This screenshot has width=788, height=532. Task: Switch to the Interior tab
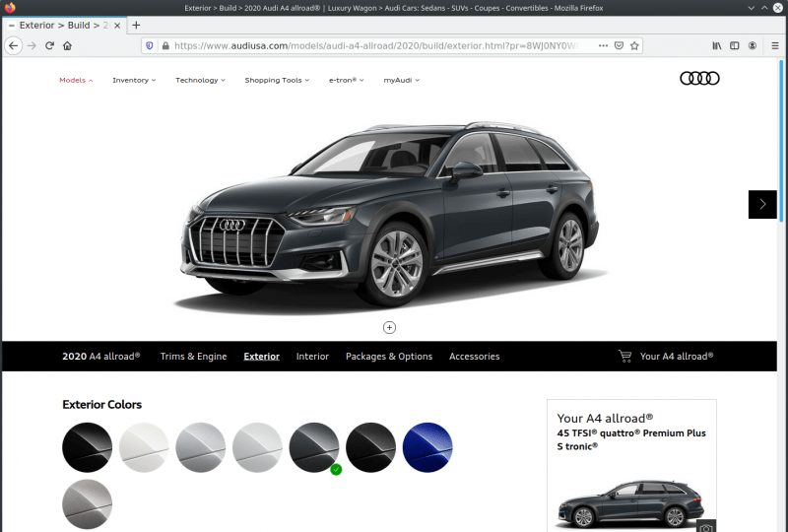(x=312, y=357)
